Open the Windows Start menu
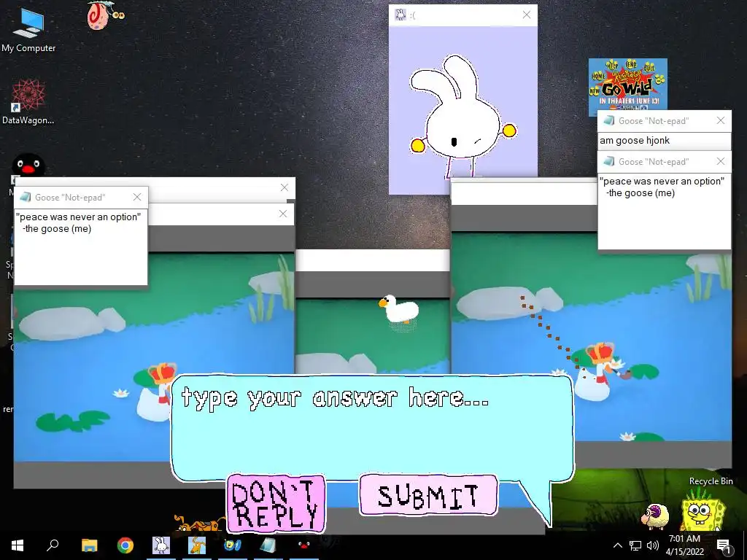The width and height of the screenshot is (747, 560). 18,545
